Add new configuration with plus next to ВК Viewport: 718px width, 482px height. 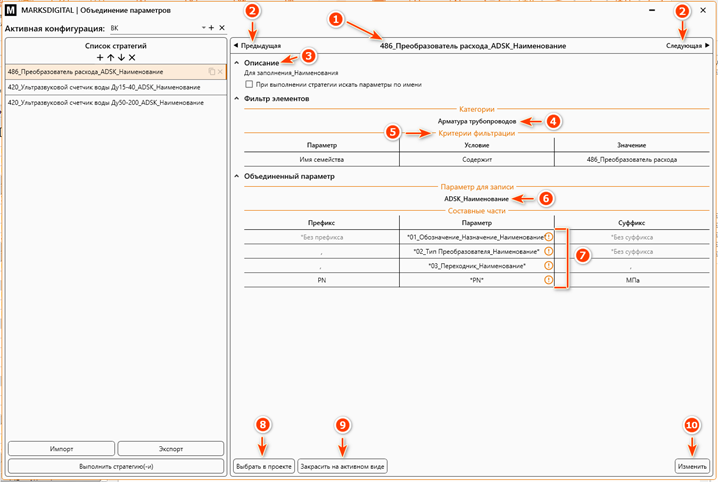pos(211,29)
